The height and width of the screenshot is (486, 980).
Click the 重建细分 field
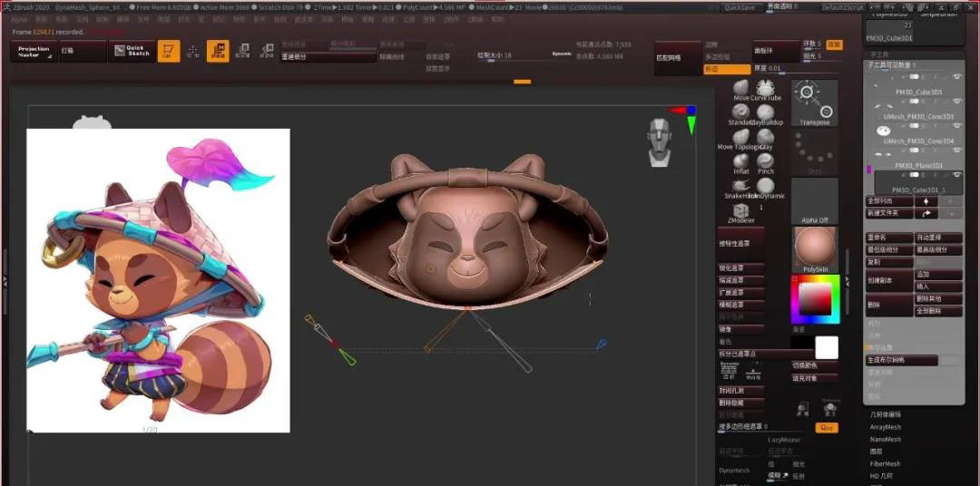[x=328, y=57]
